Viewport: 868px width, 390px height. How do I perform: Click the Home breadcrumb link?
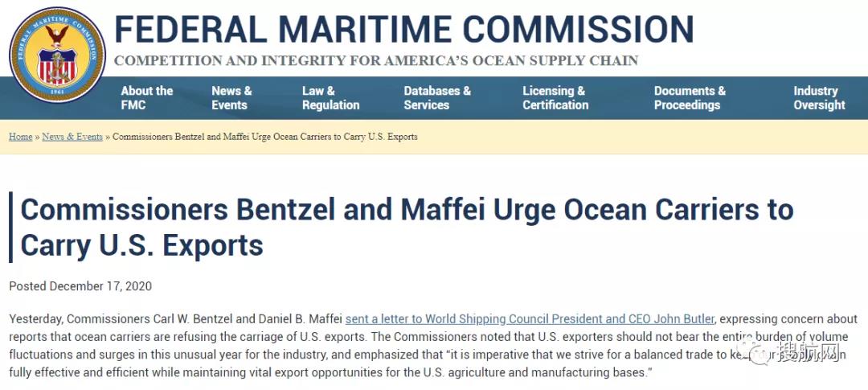[x=21, y=137]
